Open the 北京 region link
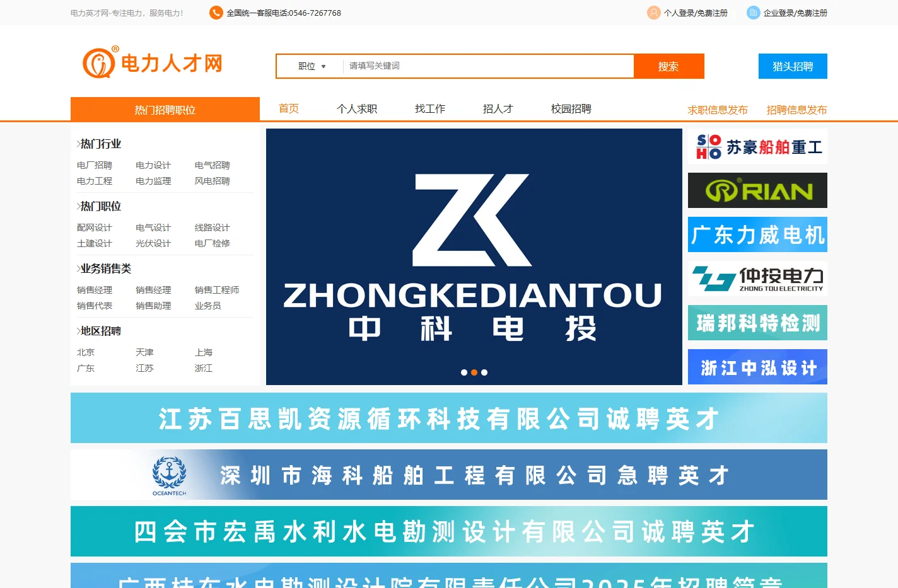The width and height of the screenshot is (898, 588). [x=86, y=352]
